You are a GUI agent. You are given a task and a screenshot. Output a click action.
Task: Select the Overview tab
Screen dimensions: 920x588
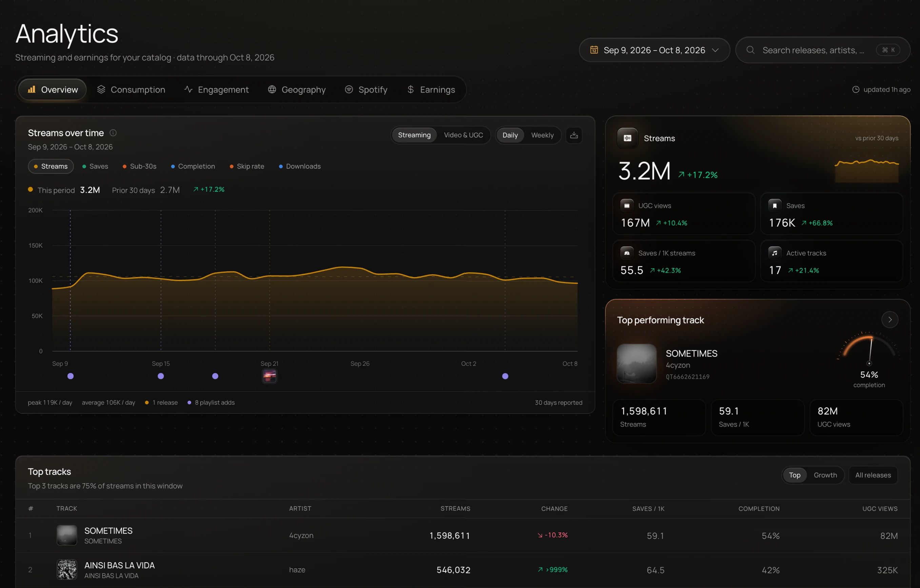(53, 90)
